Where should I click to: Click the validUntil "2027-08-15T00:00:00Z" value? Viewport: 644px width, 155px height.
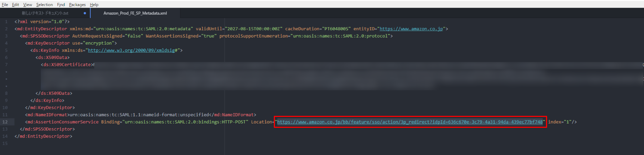point(254,29)
